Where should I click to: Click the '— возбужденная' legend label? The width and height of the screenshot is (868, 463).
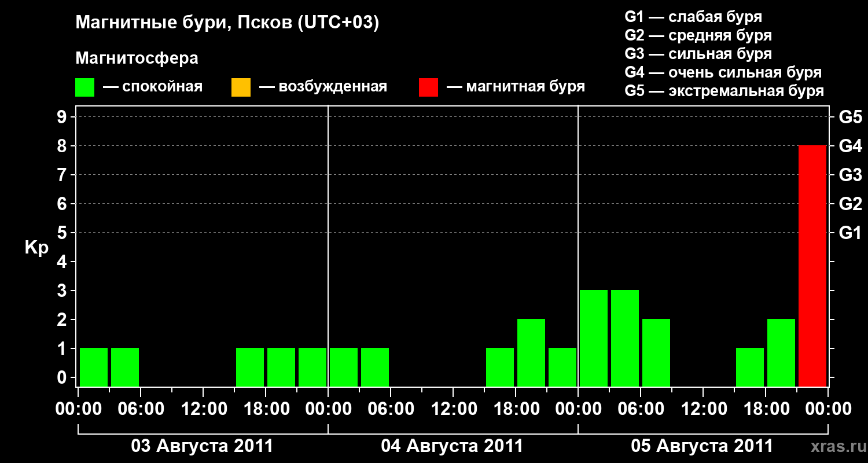pos(323,87)
